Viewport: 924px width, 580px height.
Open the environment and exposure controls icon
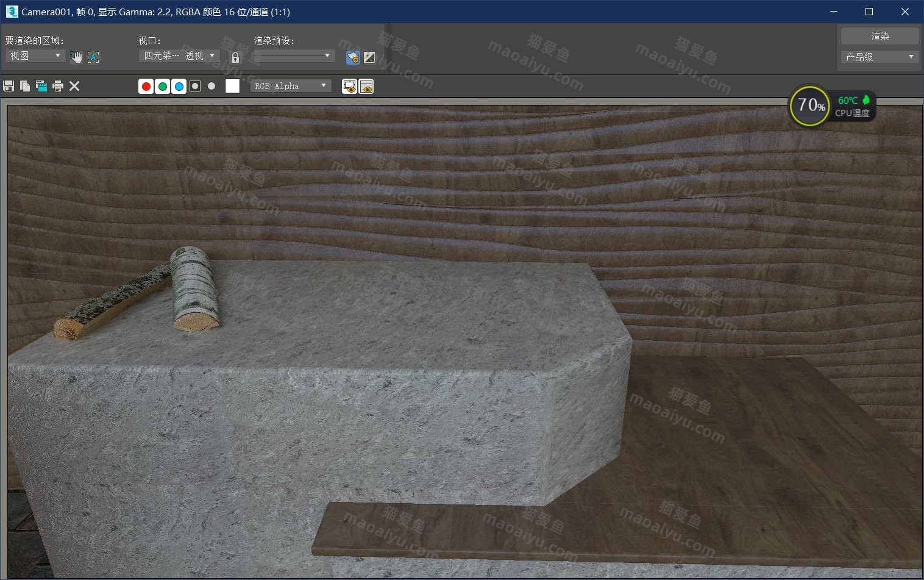click(x=369, y=57)
